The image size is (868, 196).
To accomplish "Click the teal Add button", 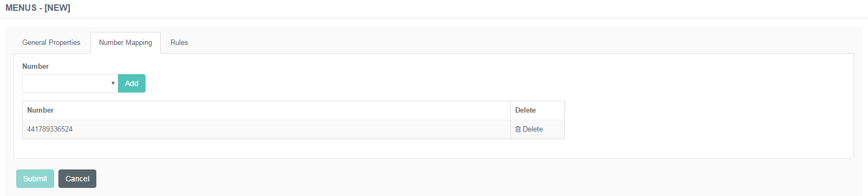I will tap(131, 83).
